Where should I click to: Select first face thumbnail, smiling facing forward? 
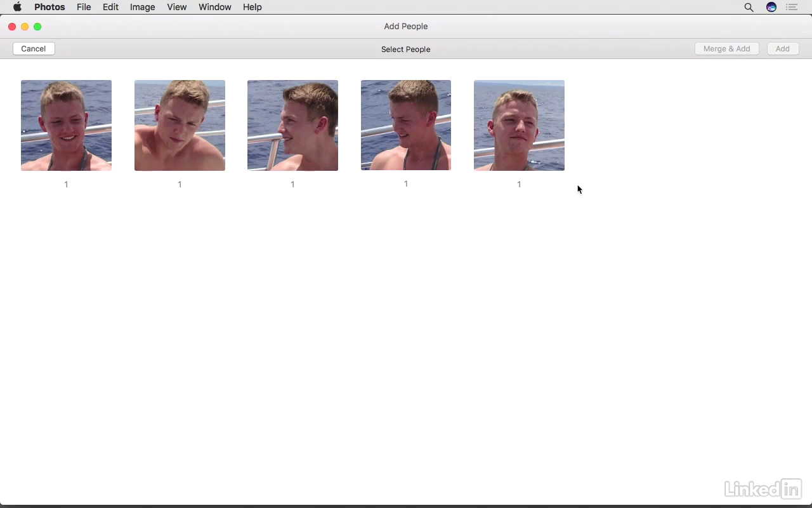click(x=66, y=125)
